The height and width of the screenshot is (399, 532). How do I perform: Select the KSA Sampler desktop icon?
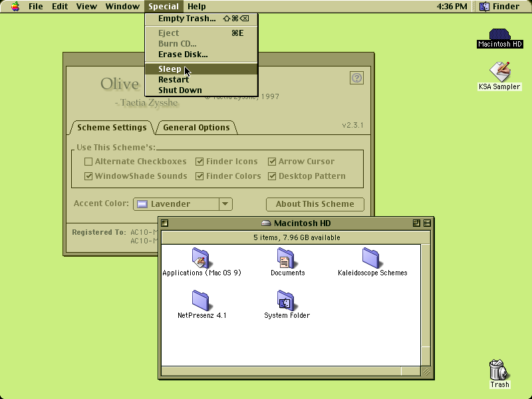pyautogui.click(x=499, y=72)
